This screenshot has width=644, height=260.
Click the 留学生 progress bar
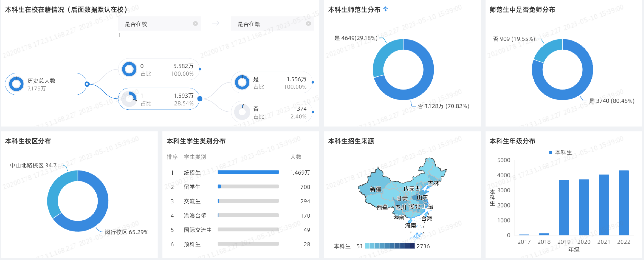(248, 187)
